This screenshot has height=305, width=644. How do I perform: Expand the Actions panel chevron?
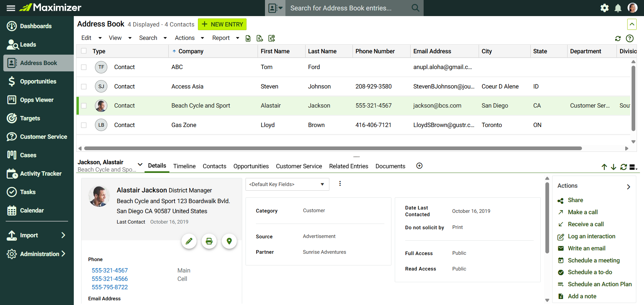click(x=629, y=187)
